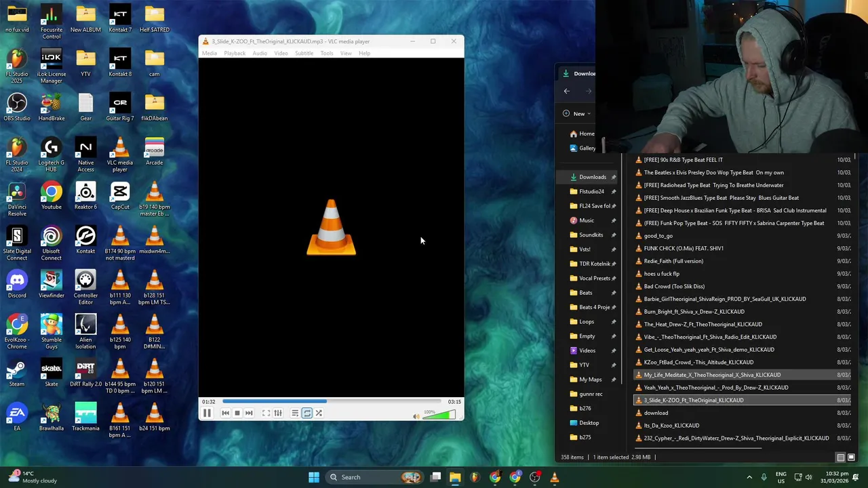The width and height of the screenshot is (868, 488).
Task: Select the Brawlhalla desktop shortcut
Action: 52,417
